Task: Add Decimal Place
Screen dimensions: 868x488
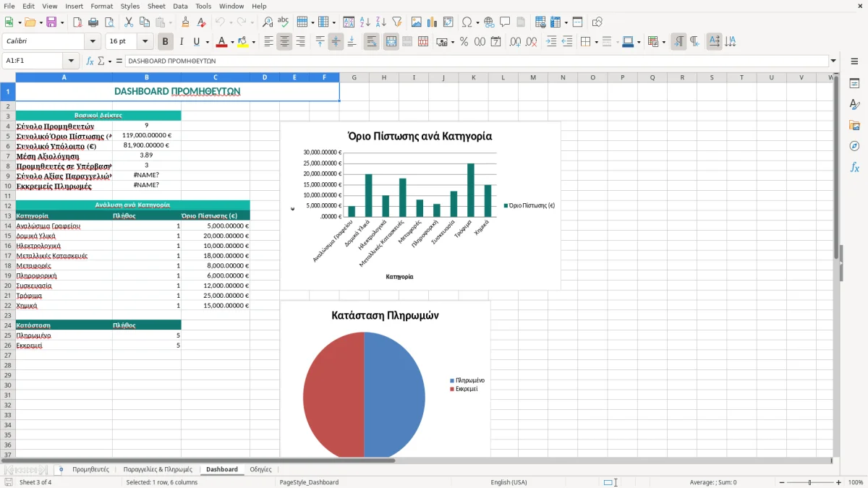Action: (x=515, y=42)
